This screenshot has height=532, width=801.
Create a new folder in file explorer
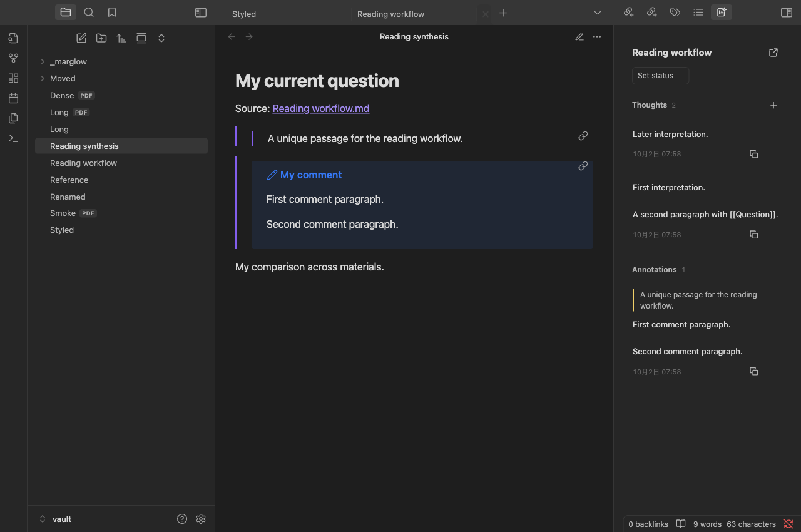pos(101,38)
